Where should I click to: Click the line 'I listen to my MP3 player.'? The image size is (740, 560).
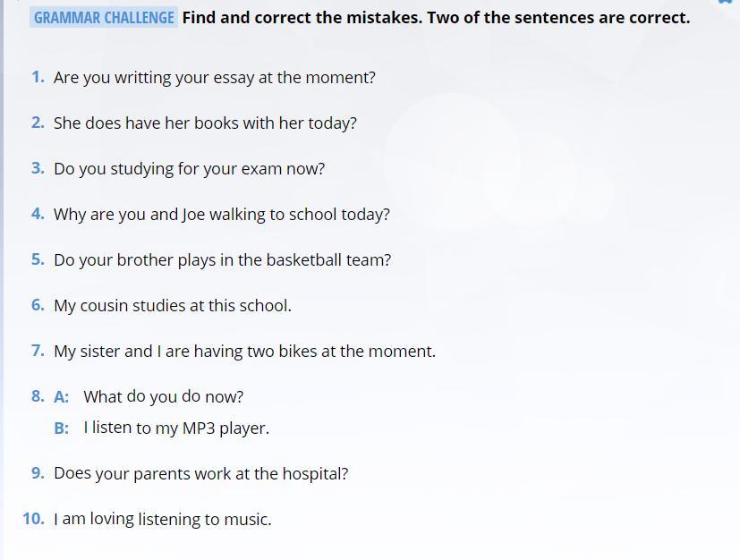(176, 428)
